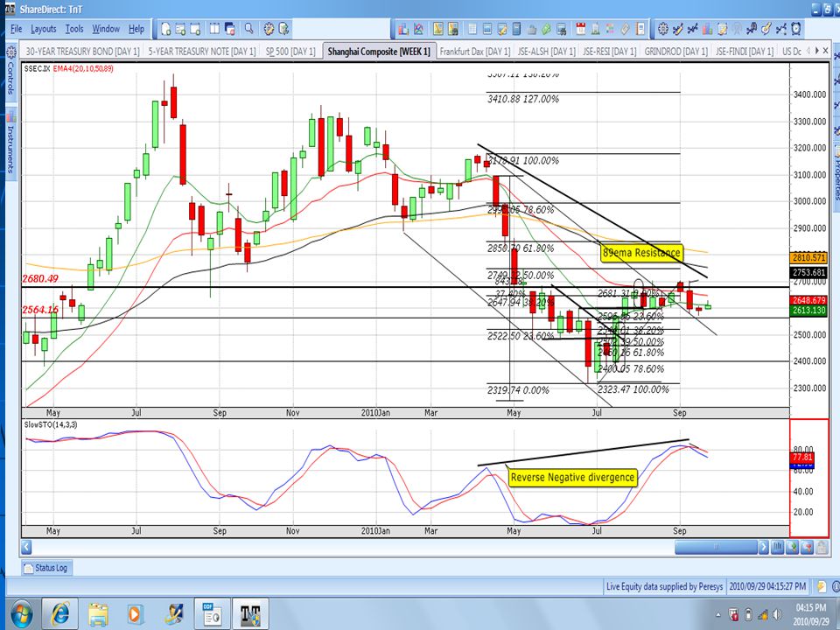Click the draw trendline pencil icon
The width and height of the screenshot is (840, 630).
pyautogui.click(x=678, y=29)
